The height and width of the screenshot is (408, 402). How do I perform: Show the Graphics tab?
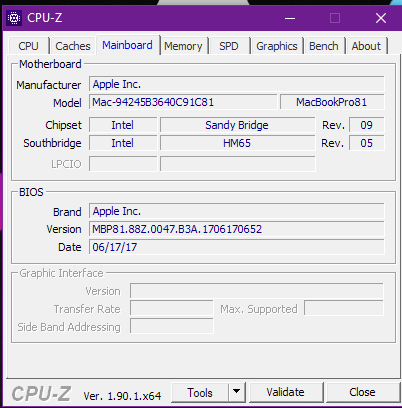(x=277, y=46)
